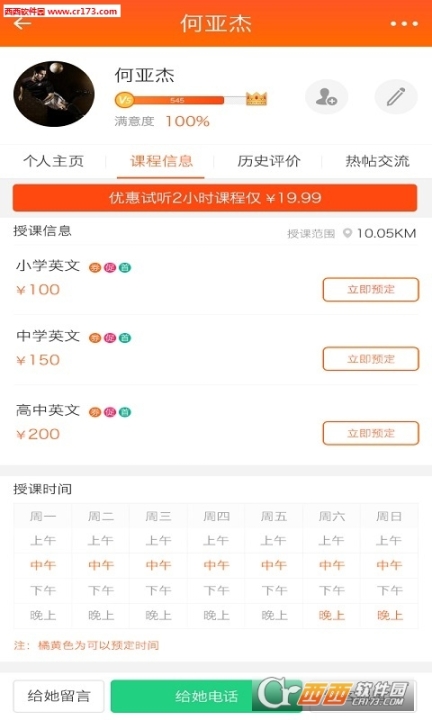Open the 热帖交流 tab
Image resolution: width=432 pixels, height=720 pixels.
(377, 161)
